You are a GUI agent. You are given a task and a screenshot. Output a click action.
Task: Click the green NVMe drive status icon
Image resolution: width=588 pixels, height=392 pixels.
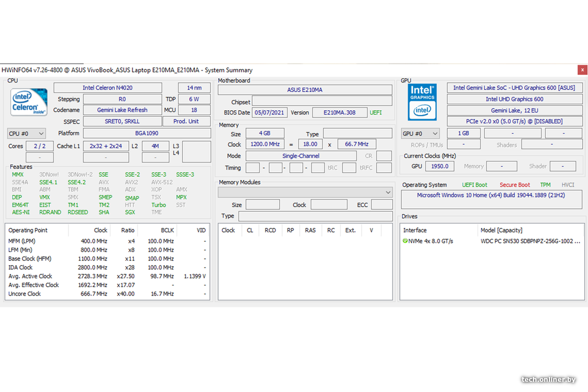point(405,241)
